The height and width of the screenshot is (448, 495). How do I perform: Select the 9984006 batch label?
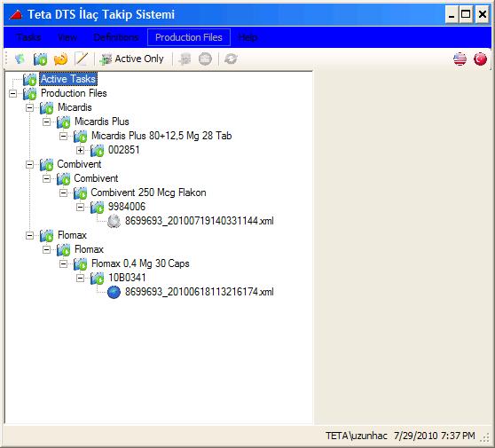[x=127, y=207]
